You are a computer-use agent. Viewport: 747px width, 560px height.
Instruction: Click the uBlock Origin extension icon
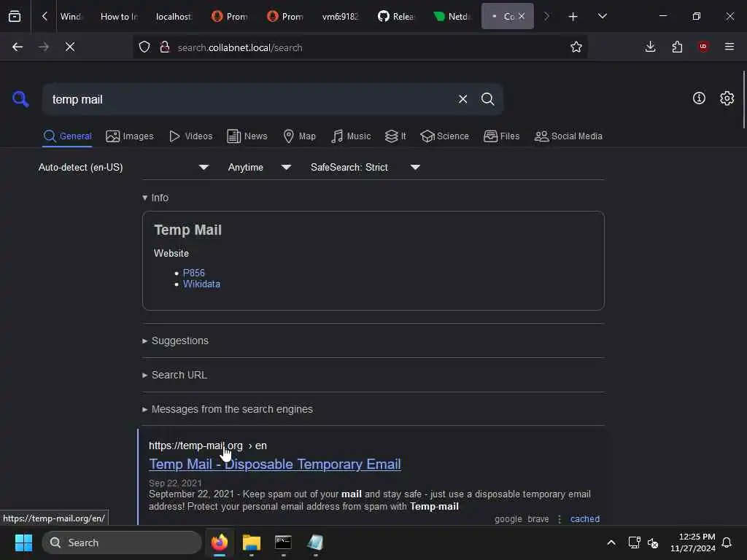point(703,47)
